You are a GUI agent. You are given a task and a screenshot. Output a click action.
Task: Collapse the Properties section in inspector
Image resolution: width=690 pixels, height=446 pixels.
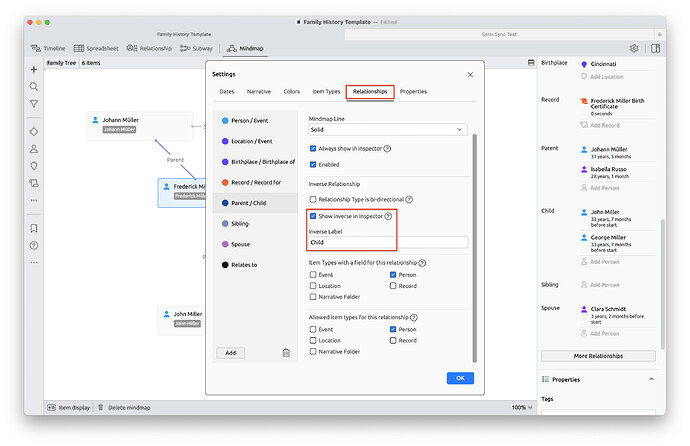click(x=652, y=380)
